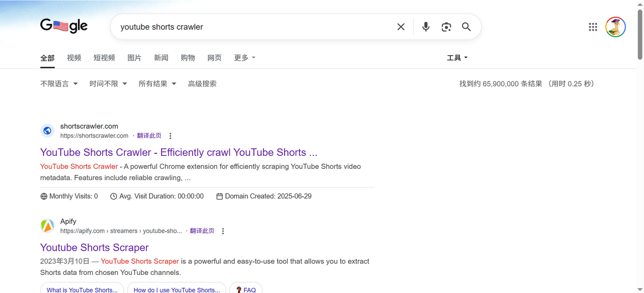Expand the 时间不限 time filter
This screenshot has width=644, height=293.
(x=108, y=84)
